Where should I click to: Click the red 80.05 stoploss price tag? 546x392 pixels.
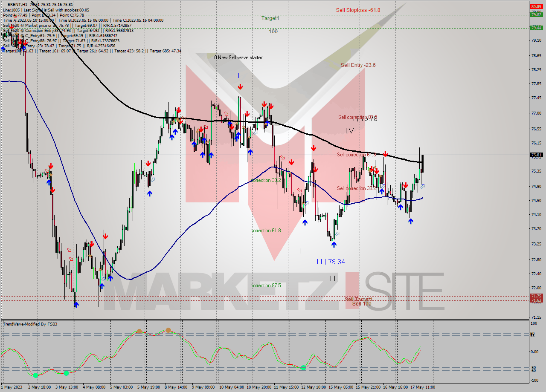pyautogui.click(x=536, y=7)
